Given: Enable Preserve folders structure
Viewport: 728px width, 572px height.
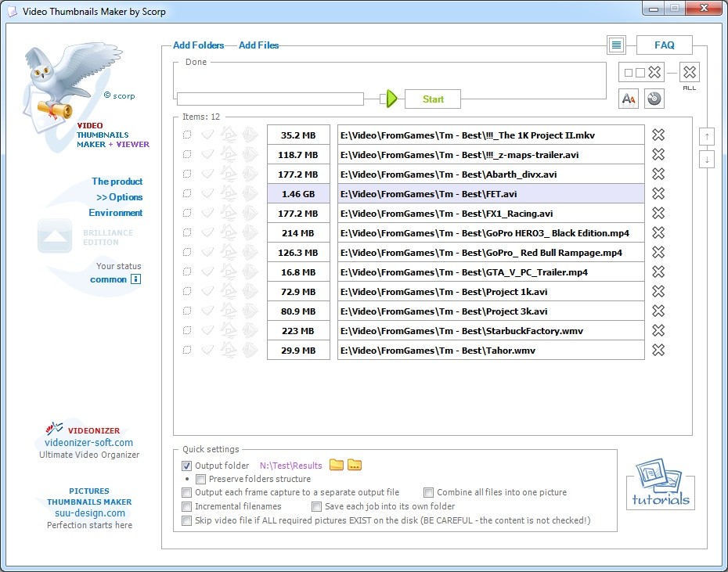Looking at the screenshot, I should [x=201, y=479].
